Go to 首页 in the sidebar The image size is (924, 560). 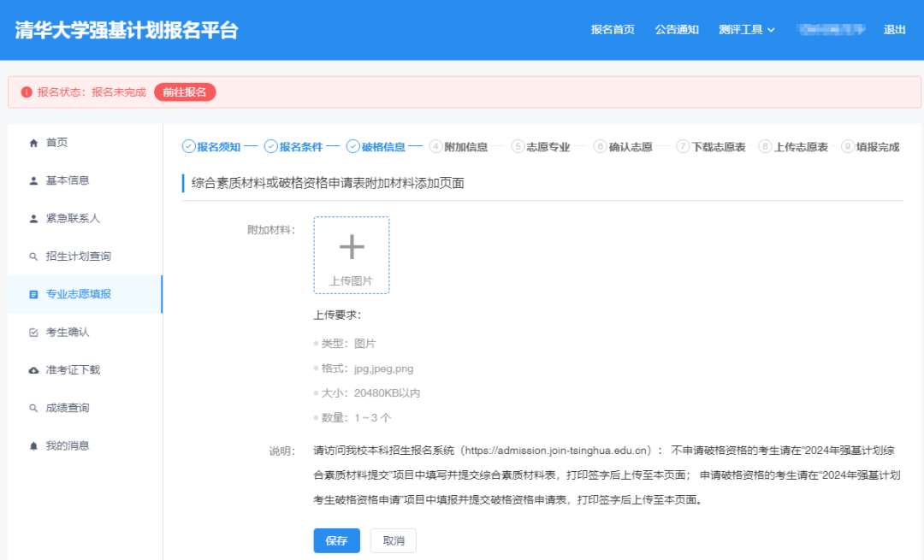[x=57, y=143]
